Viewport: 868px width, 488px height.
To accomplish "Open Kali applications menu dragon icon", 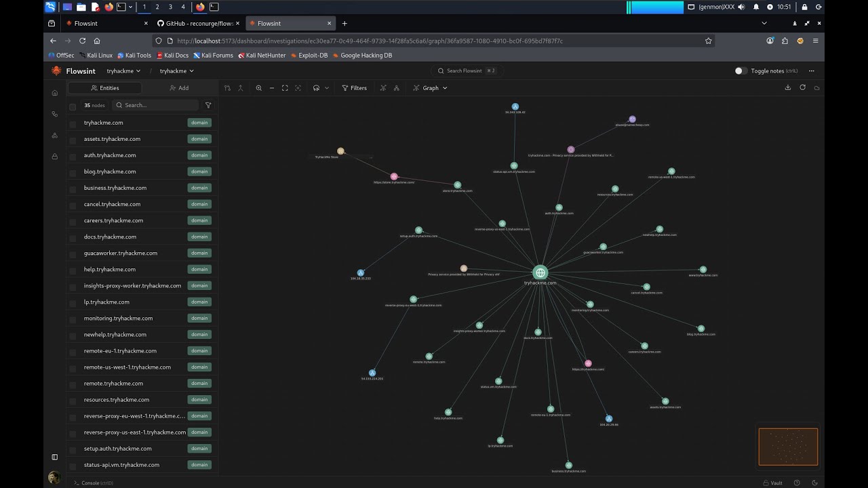I will click(x=51, y=7).
